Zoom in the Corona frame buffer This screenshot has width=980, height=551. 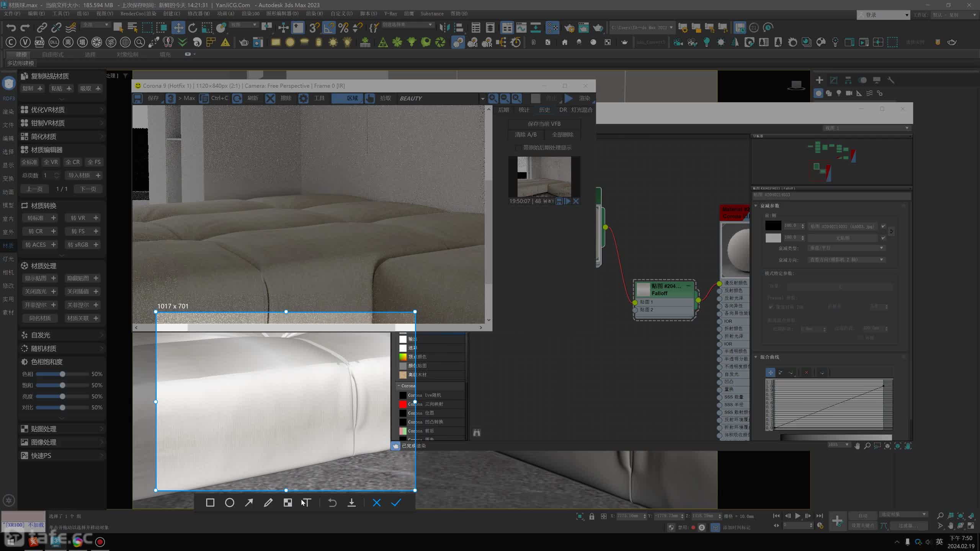(x=493, y=98)
